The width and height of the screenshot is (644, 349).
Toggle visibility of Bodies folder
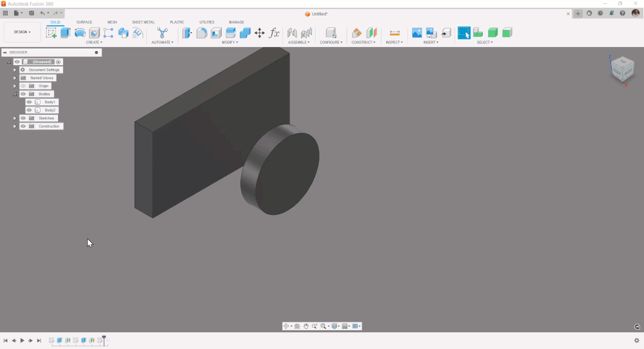[x=23, y=94]
